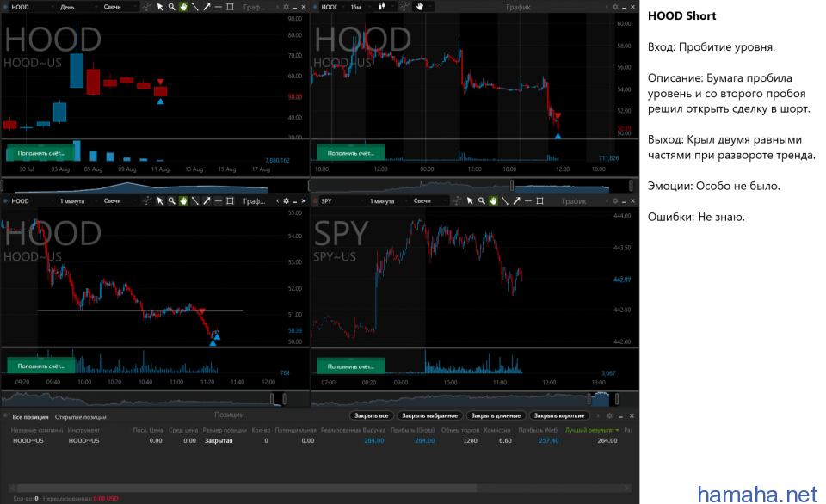This screenshot has height=504, width=826.
Task: Click expand arrow next to Закрыть короткие
Action: point(597,415)
